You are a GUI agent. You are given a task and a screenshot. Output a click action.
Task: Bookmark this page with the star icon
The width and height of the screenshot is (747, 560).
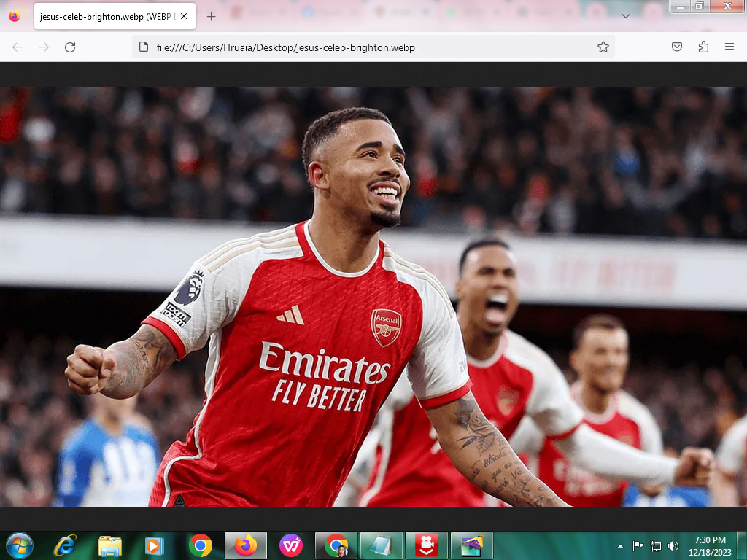click(603, 47)
